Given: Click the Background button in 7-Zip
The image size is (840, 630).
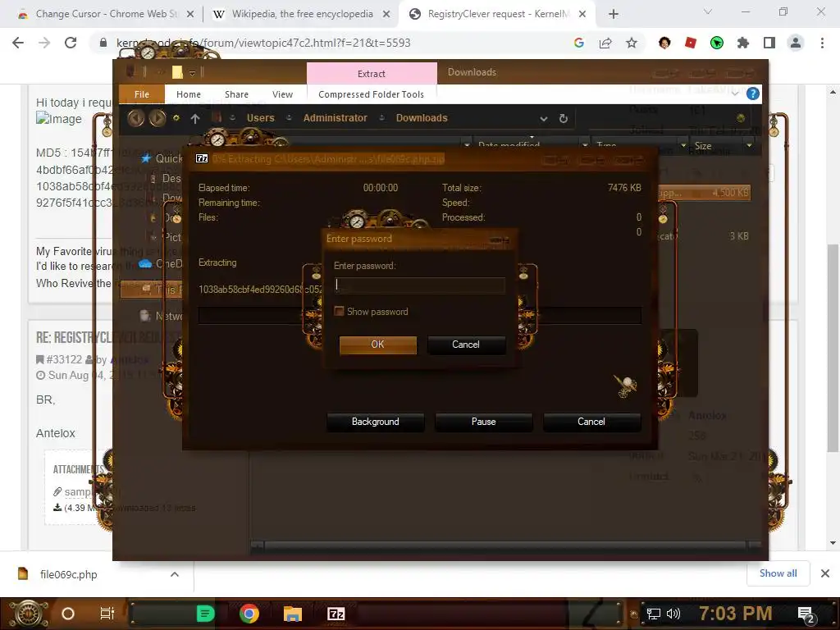Looking at the screenshot, I should click(375, 422).
